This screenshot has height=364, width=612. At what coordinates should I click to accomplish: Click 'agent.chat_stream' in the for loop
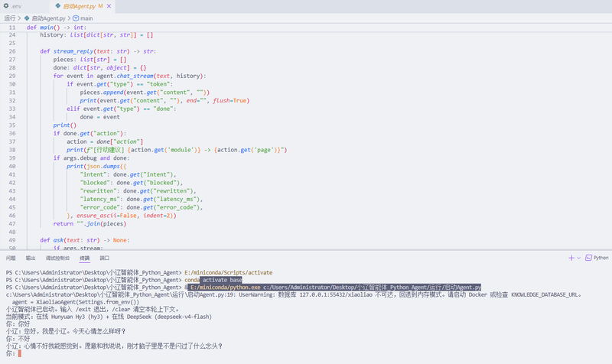[x=125, y=76]
